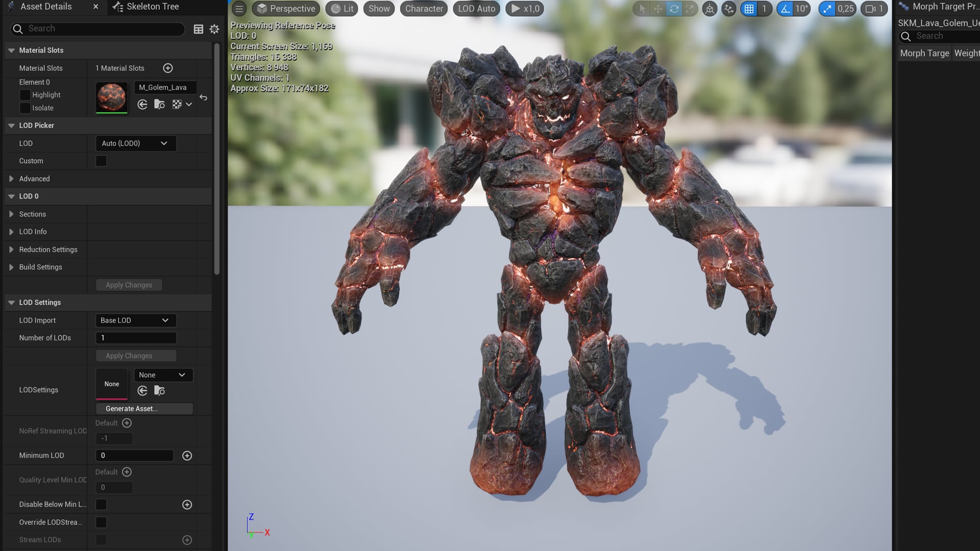Check the Custom LOD checkbox
Screen dimensions: 980x551
[x=101, y=161]
